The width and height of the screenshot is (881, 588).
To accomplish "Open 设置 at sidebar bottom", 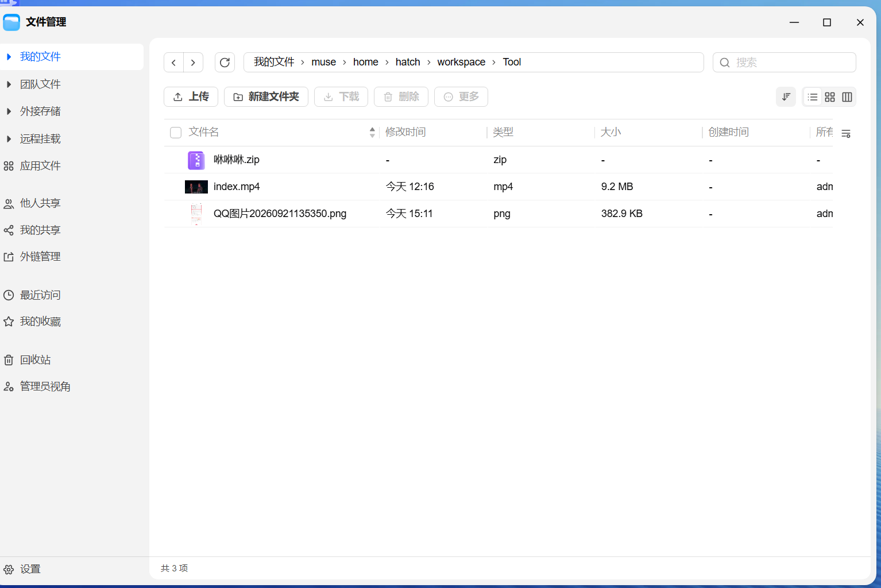I will pos(30,569).
